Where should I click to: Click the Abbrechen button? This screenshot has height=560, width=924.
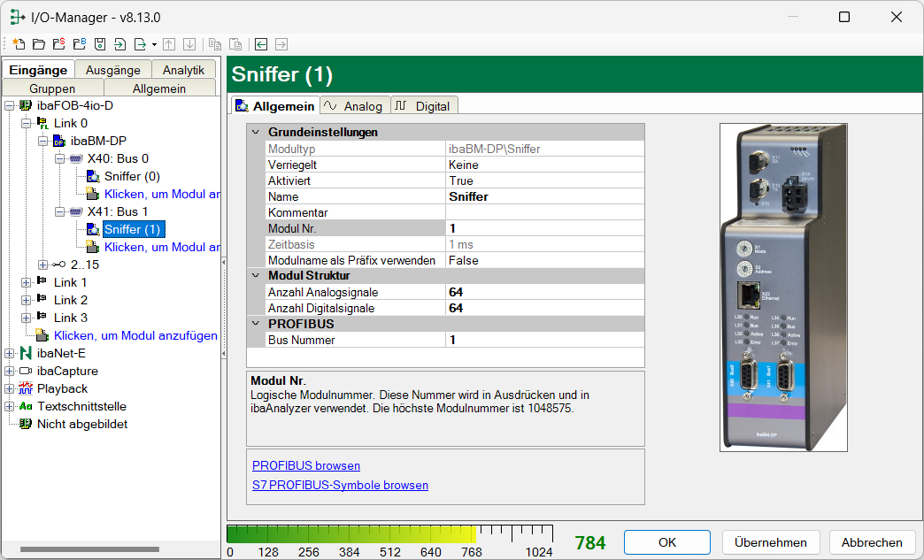(872, 542)
